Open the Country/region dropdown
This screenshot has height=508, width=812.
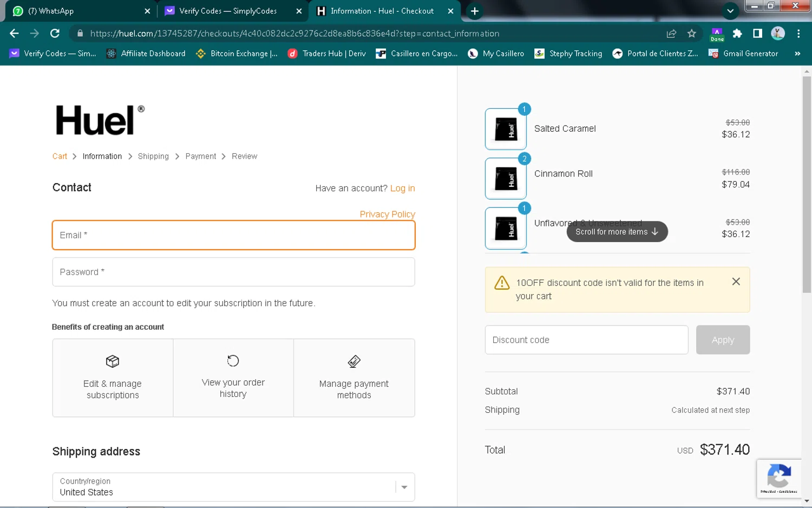(234, 487)
